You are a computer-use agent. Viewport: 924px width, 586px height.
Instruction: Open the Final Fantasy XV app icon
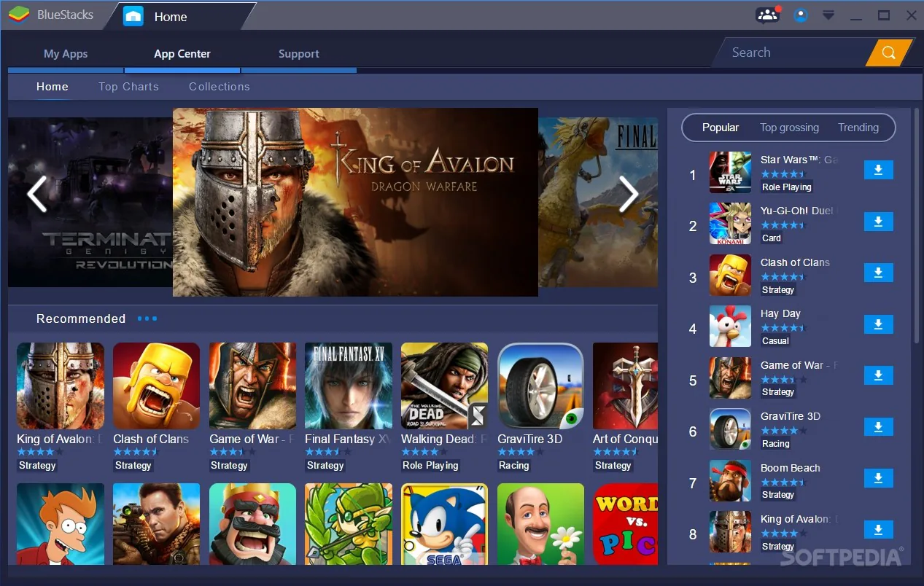coord(349,386)
